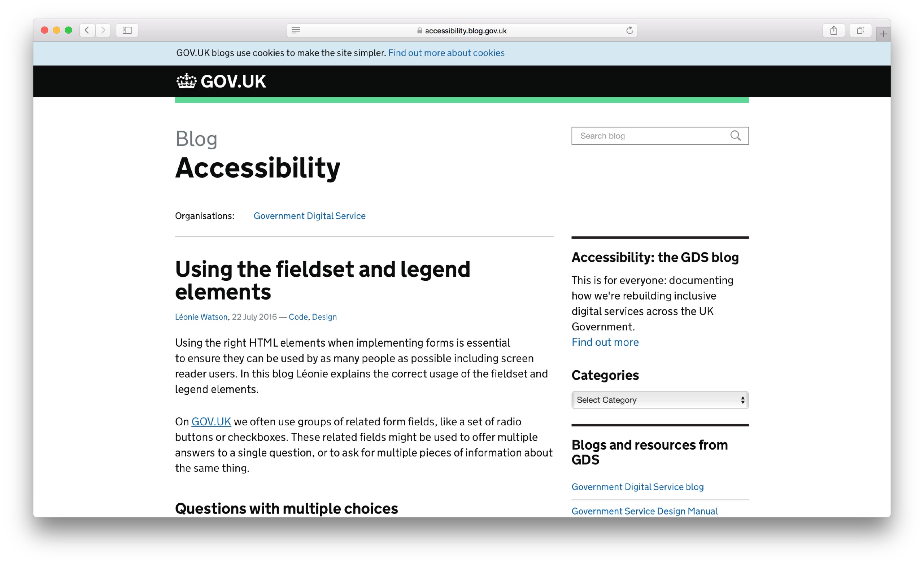The height and width of the screenshot is (565, 924).
Task: Click 'Blogs and resources from GDS' heading
Action: pos(649,452)
